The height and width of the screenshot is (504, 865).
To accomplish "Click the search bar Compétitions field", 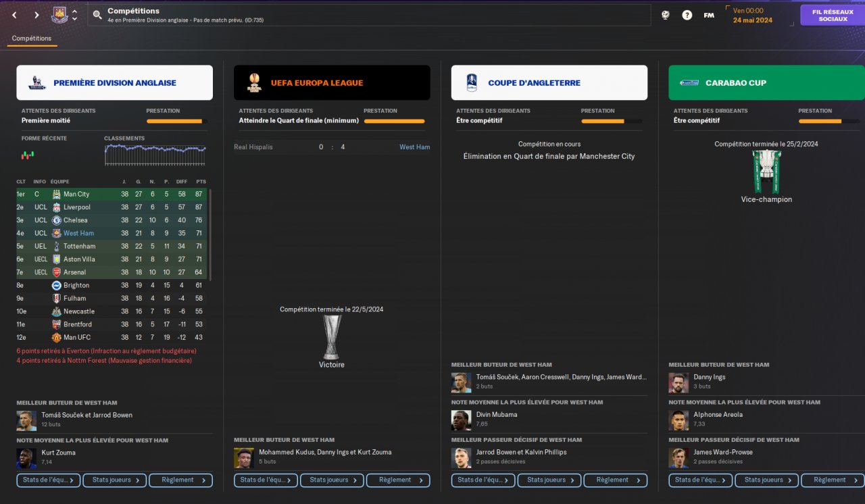I will (369, 15).
